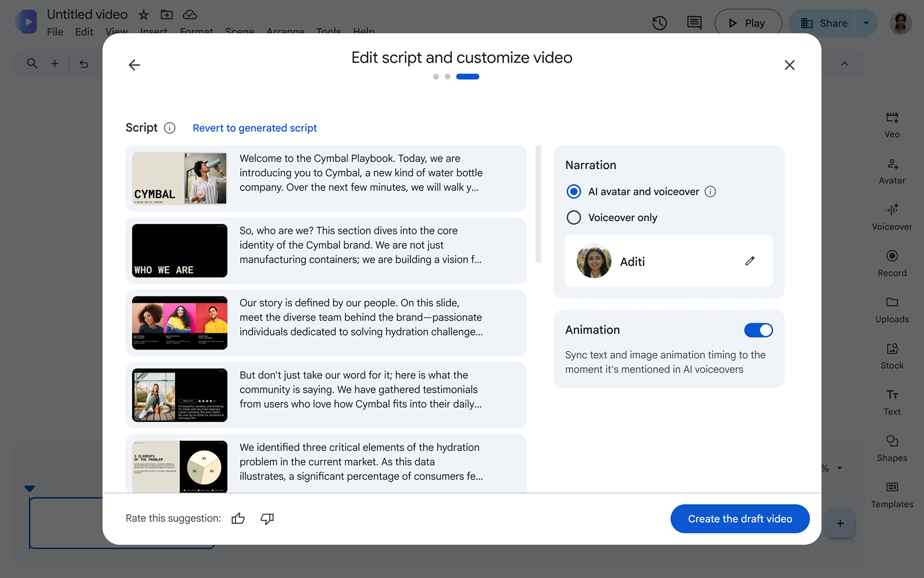Screen dimensions: 924x578
Task: Edit script text starting 'But don't just take'
Action: (x=360, y=389)
